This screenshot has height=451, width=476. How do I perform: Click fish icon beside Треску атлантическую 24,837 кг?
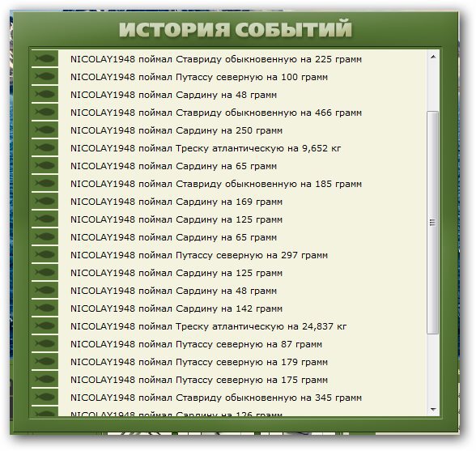[45, 325]
